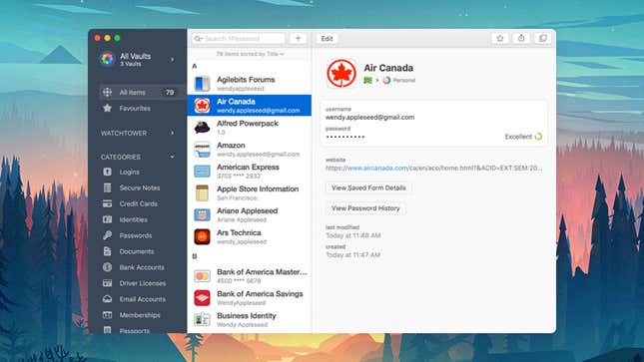Click the Logins category icon
The height and width of the screenshot is (362, 644).
(107, 172)
